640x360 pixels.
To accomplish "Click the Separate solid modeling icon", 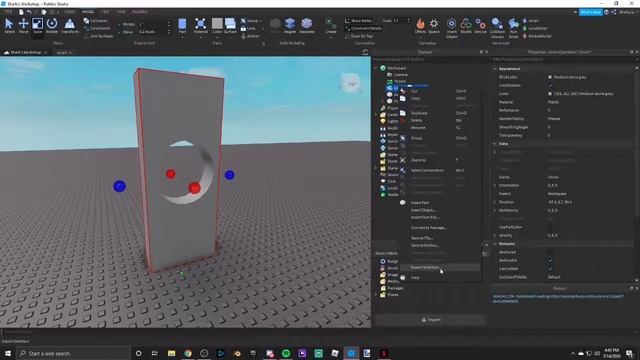I will pyautogui.click(x=307, y=26).
